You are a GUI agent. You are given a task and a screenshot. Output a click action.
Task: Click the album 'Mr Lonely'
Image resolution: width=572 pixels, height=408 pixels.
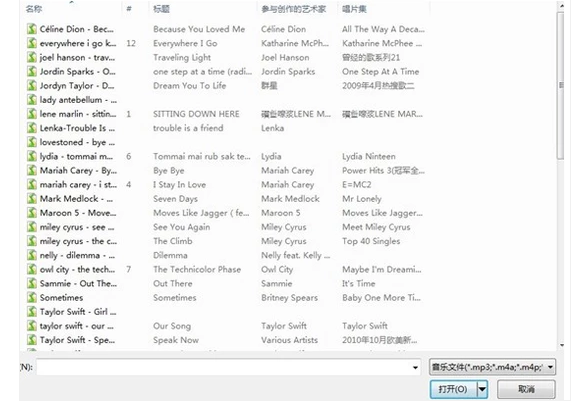(362, 199)
